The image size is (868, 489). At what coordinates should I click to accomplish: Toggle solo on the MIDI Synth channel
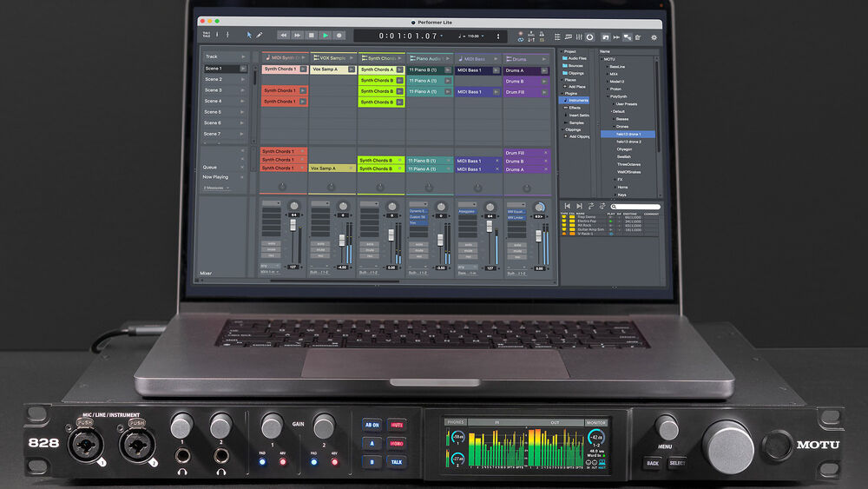point(272,243)
